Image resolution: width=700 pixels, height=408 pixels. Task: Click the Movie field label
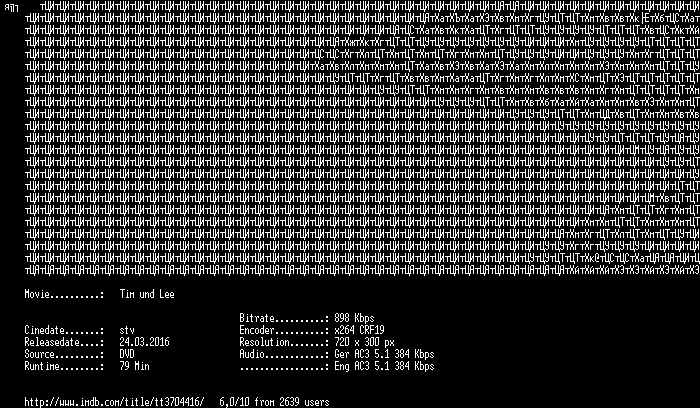pos(64,294)
